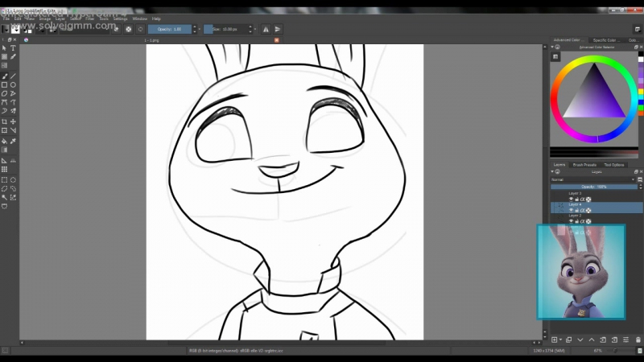The image size is (644, 362).
Task: Pick yellow swatch in color history strip
Action: (641, 92)
